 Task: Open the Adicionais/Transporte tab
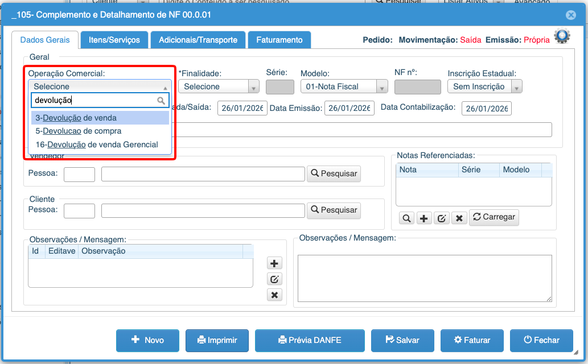click(x=198, y=40)
